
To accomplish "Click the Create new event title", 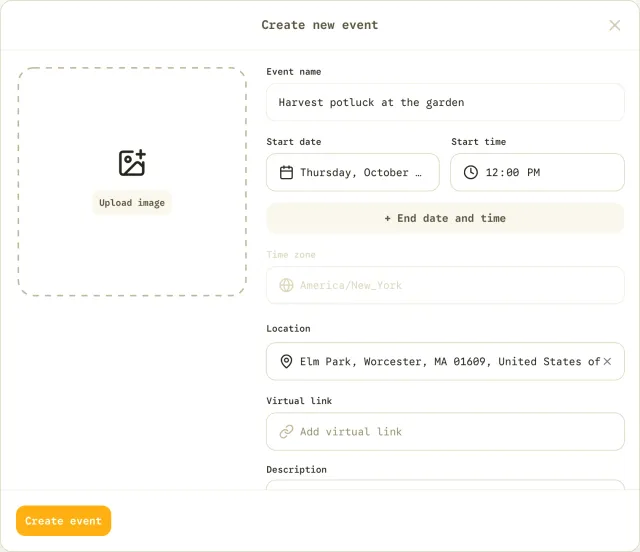I will [320, 25].
